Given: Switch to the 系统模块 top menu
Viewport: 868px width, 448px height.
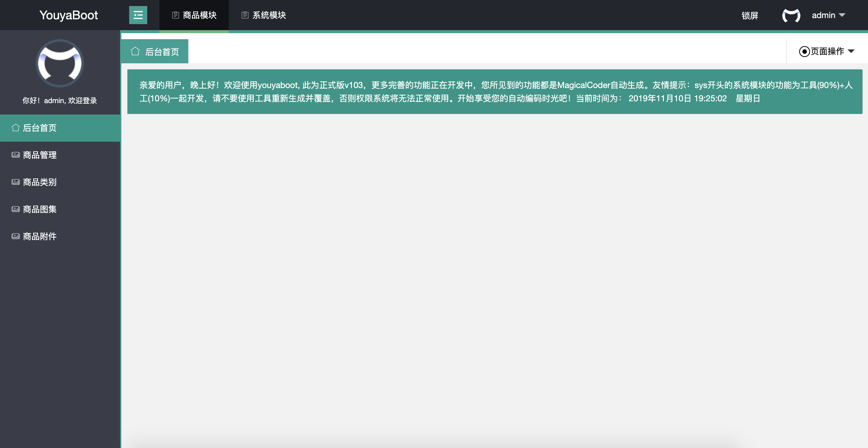Looking at the screenshot, I should [x=269, y=15].
